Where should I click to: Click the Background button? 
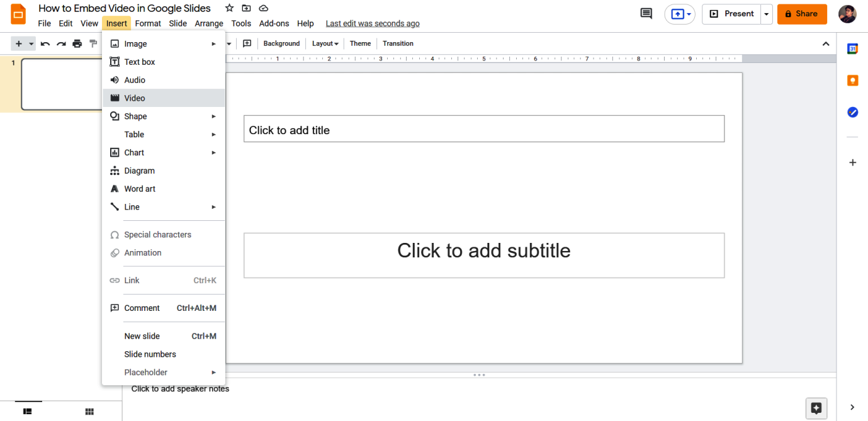pyautogui.click(x=281, y=43)
